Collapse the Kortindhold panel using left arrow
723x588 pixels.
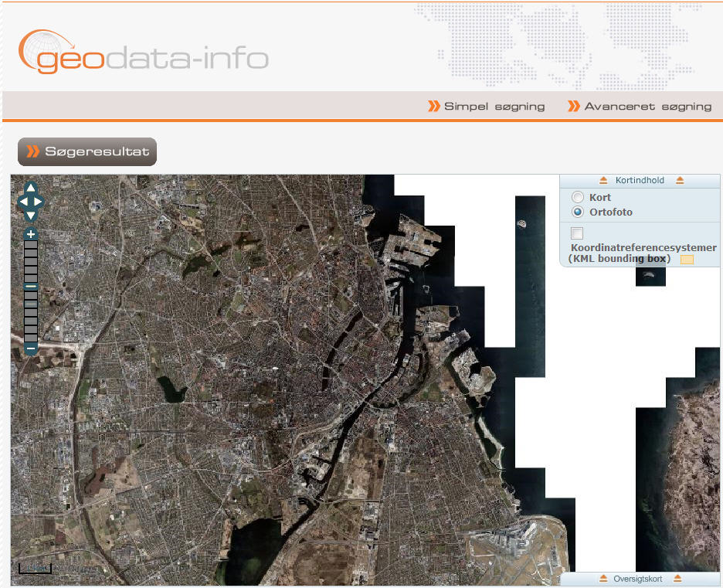tap(603, 181)
